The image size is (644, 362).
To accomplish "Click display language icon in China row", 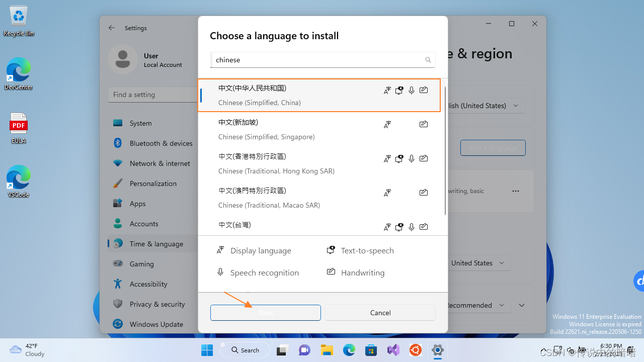I will point(387,90).
